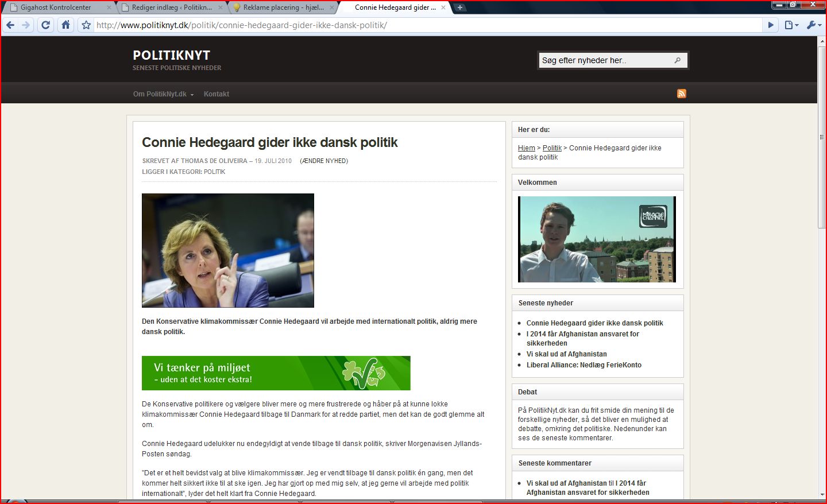Go forward in browser history
The width and height of the screenshot is (827, 504).
click(x=25, y=25)
